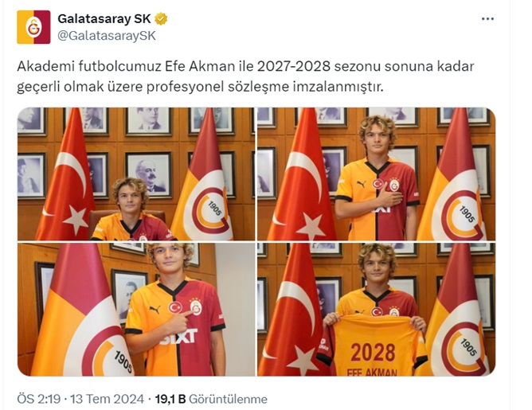Screen dimensions: 532x410
Task: Click the Galatasaray SK profile avatar
Action: 33,27
